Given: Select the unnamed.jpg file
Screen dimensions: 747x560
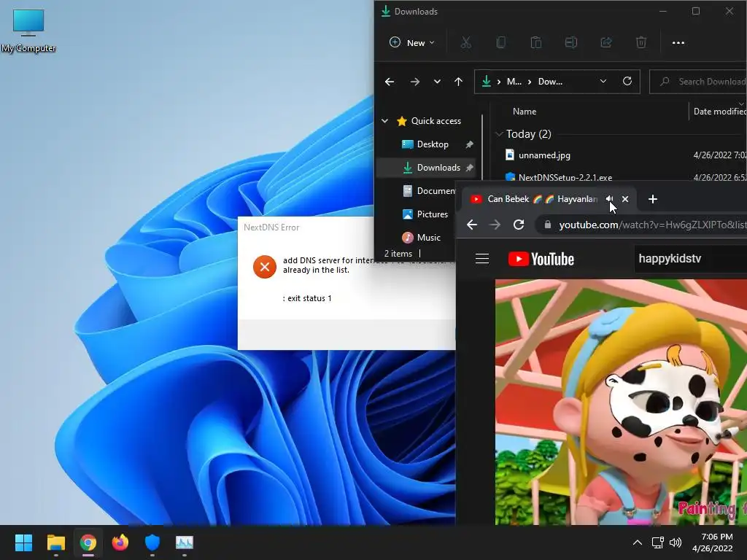Looking at the screenshot, I should (544, 155).
